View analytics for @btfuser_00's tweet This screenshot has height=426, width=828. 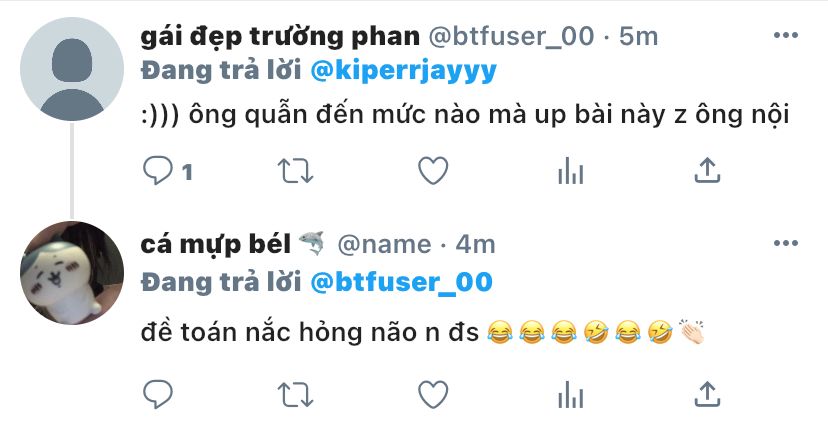(x=571, y=171)
